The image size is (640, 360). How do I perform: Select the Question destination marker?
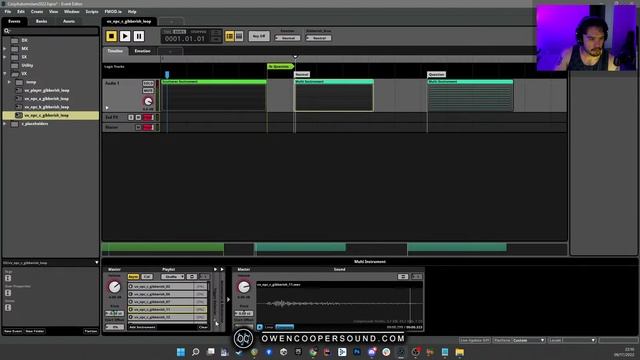[x=436, y=75]
